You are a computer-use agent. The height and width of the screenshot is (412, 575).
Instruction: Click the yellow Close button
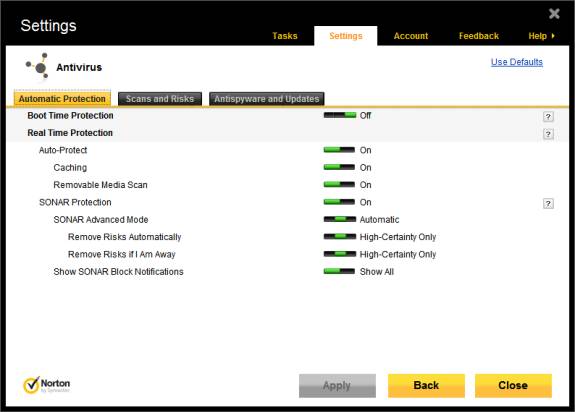pyautogui.click(x=513, y=386)
